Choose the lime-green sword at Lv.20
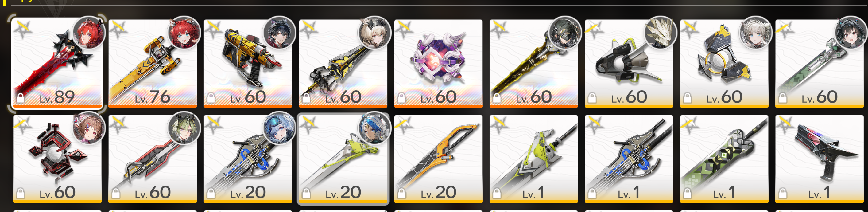Viewport: 868px width, 212px height. tap(343, 159)
